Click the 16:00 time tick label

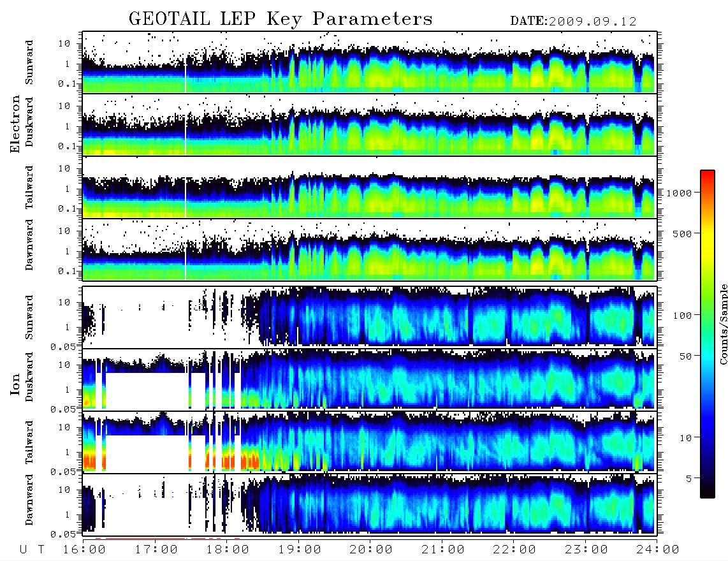click(85, 550)
